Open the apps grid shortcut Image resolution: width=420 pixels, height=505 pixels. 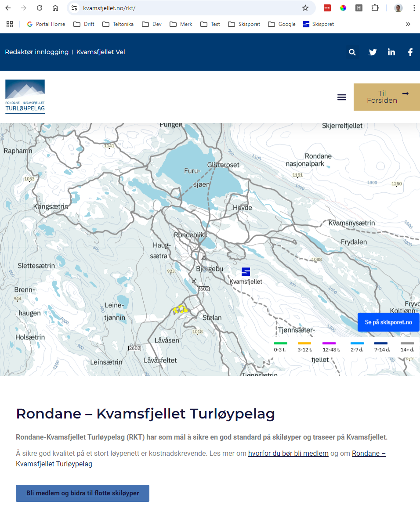[10, 24]
